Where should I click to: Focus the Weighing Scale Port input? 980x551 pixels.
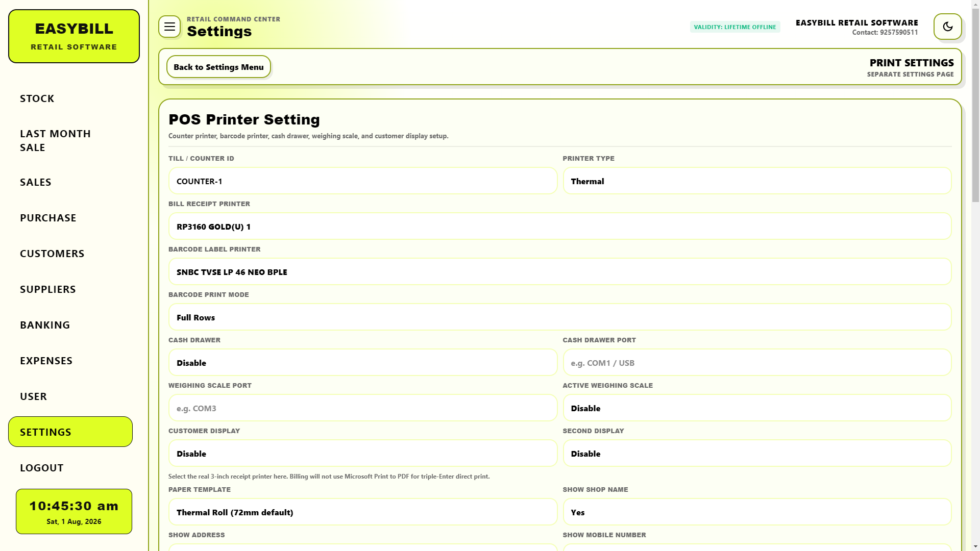(363, 408)
